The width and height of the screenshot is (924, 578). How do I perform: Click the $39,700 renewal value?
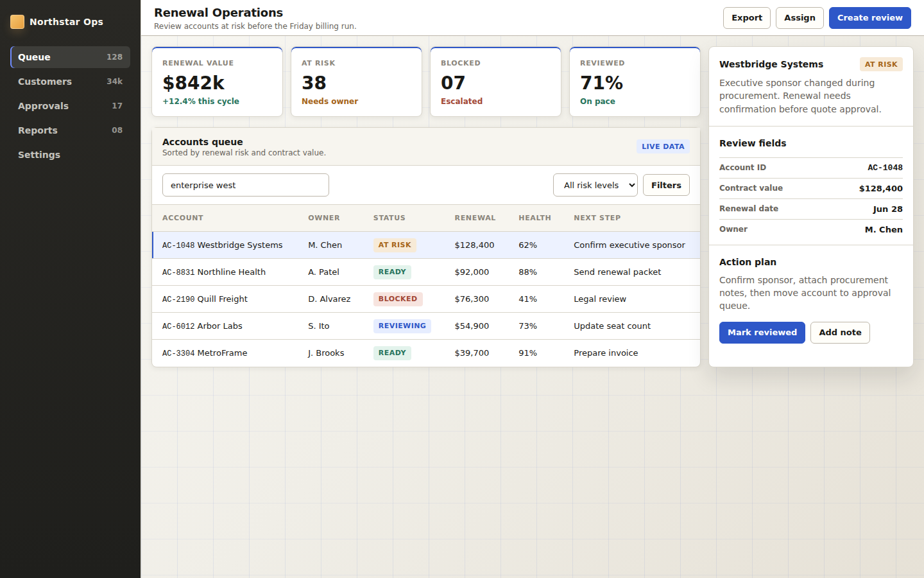point(472,353)
